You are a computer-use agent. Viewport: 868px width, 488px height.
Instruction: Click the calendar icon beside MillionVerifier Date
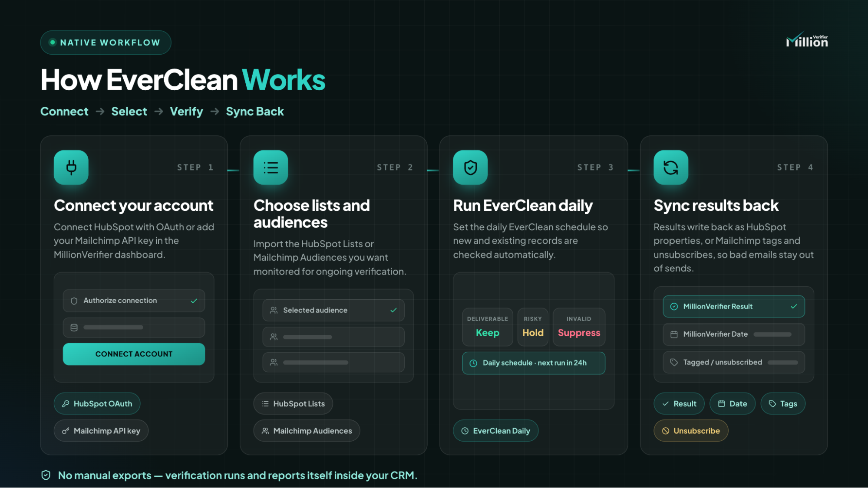(x=674, y=334)
